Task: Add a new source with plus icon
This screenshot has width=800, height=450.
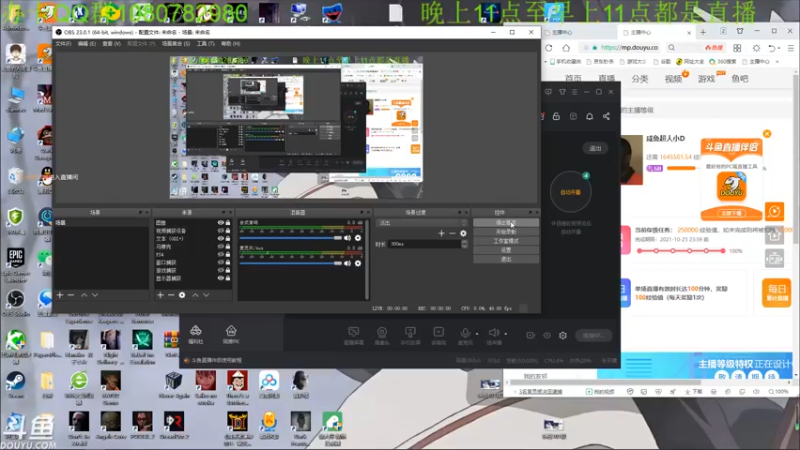Action: click(x=160, y=295)
